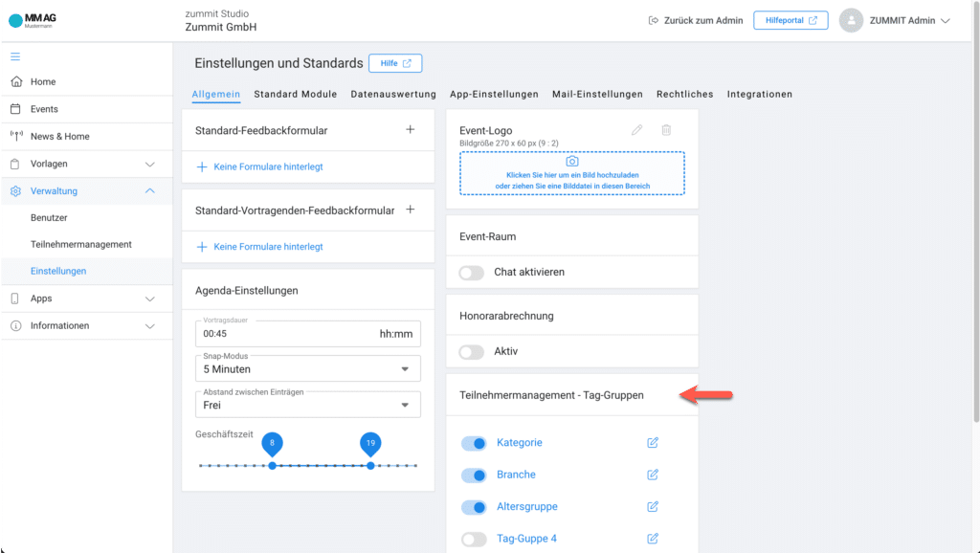Viewport: 980px width, 553px height.
Task: Switch to the Mail-Einstellungen tab
Action: pos(597,95)
